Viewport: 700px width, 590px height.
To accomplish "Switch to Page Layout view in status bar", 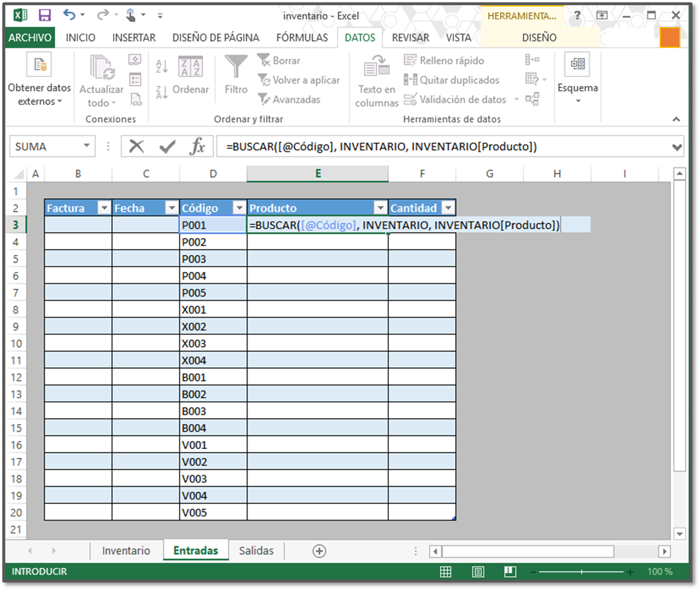I will 478,572.
